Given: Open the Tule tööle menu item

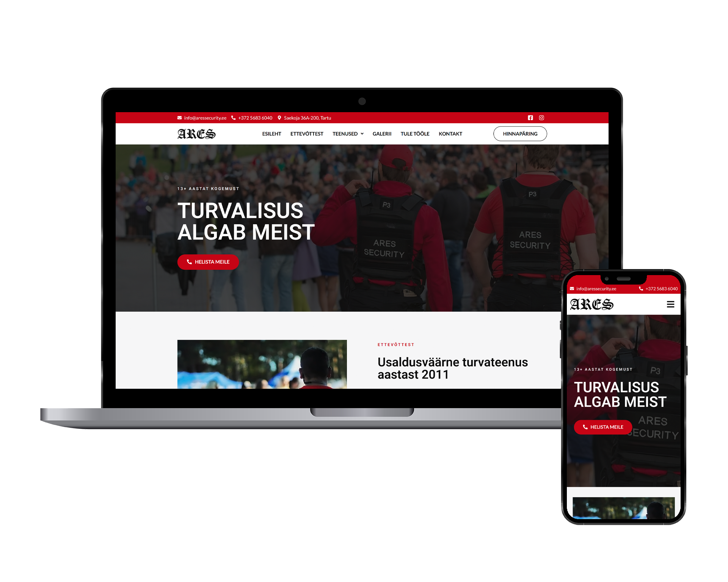Looking at the screenshot, I should pos(415,134).
